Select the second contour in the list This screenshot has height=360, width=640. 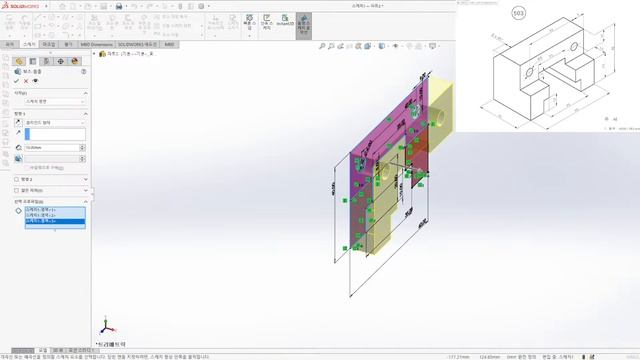(x=55, y=215)
